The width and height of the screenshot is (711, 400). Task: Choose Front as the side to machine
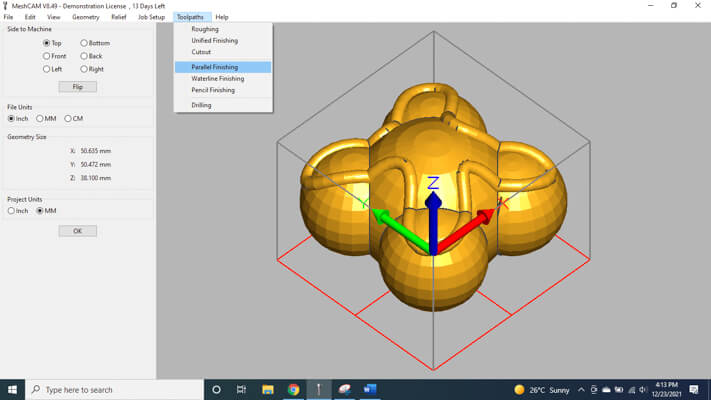pos(46,56)
